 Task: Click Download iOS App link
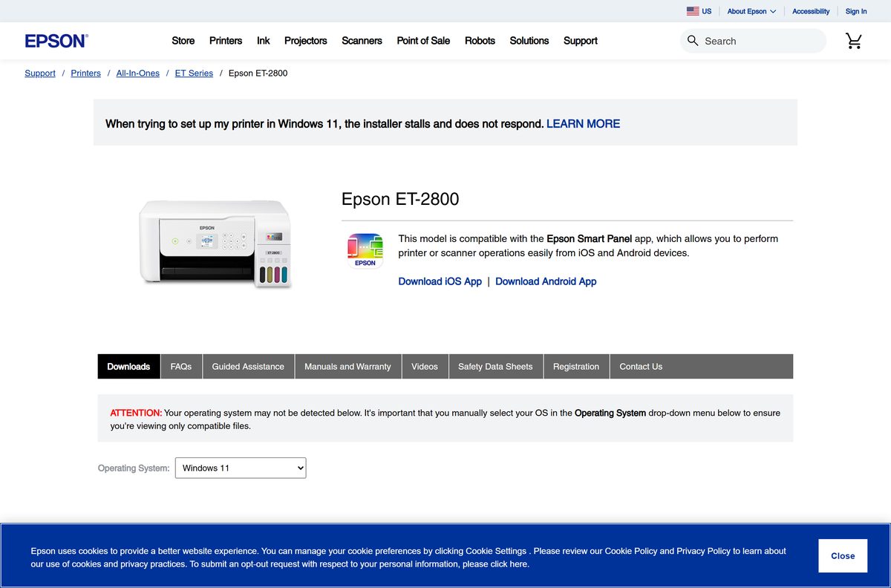click(x=440, y=281)
